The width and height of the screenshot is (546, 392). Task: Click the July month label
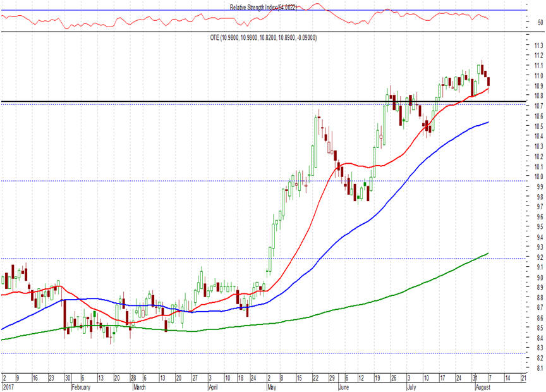click(411, 387)
